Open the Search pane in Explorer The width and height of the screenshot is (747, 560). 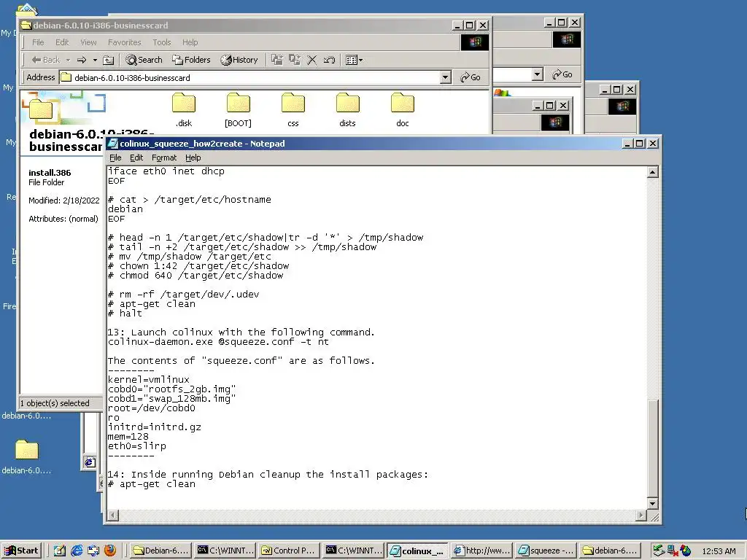tap(144, 60)
